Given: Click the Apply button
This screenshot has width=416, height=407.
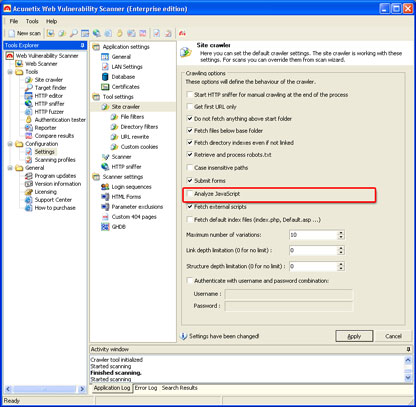Looking at the screenshot, I should (x=354, y=336).
